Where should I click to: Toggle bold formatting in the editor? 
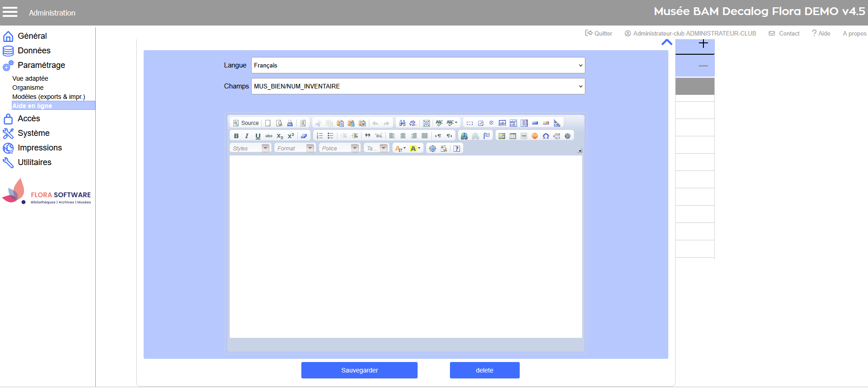point(236,136)
